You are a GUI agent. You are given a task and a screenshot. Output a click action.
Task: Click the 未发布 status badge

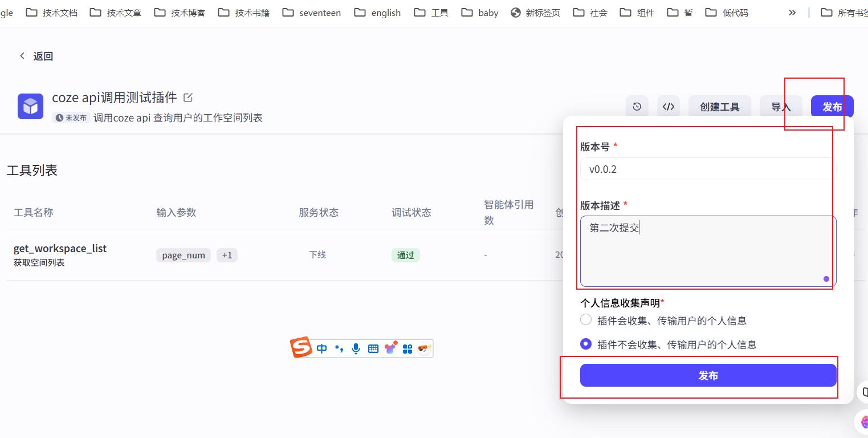click(x=71, y=117)
